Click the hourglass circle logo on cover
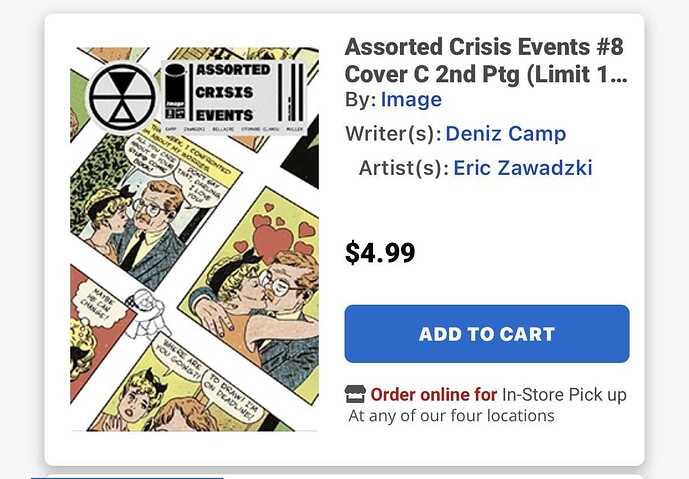This screenshot has height=479, width=689. (x=119, y=98)
